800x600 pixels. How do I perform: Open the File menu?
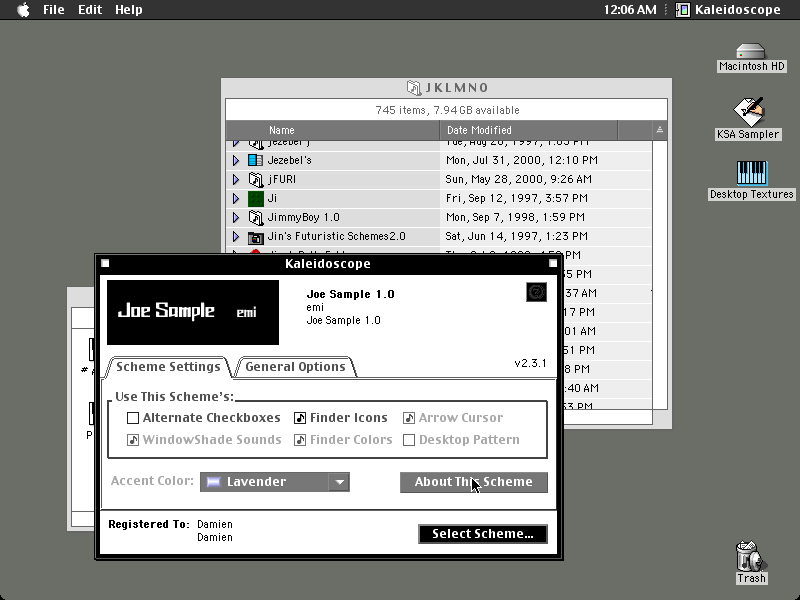point(54,10)
